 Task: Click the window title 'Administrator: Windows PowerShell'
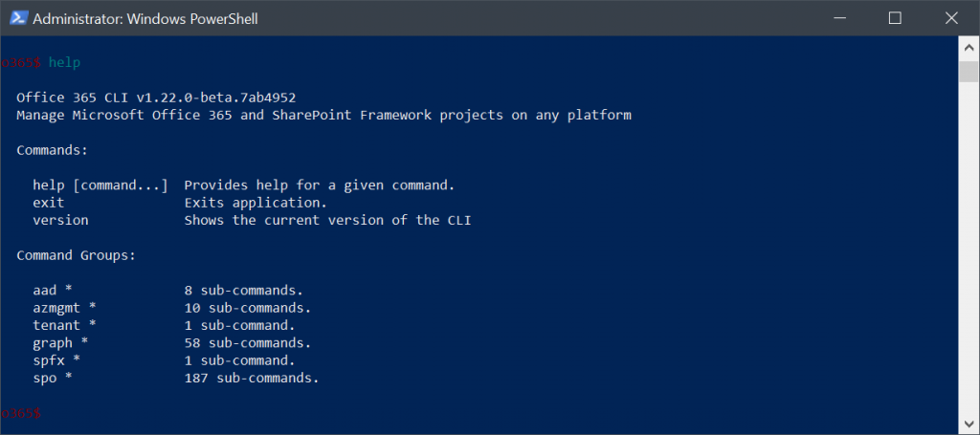145,19
